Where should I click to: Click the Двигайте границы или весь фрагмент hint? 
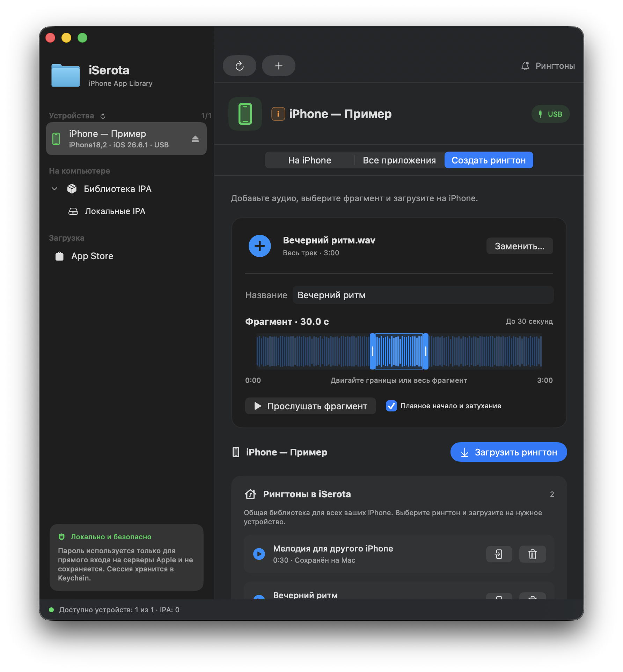[399, 380]
